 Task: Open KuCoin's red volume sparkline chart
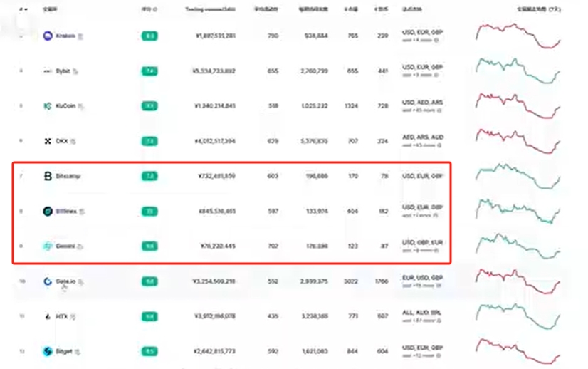pos(518,106)
